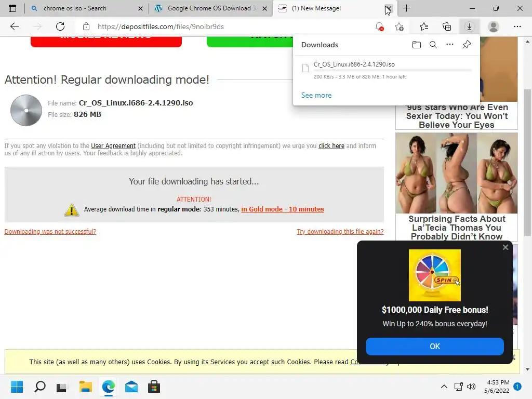Pin the Downloads panel

point(467,45)
